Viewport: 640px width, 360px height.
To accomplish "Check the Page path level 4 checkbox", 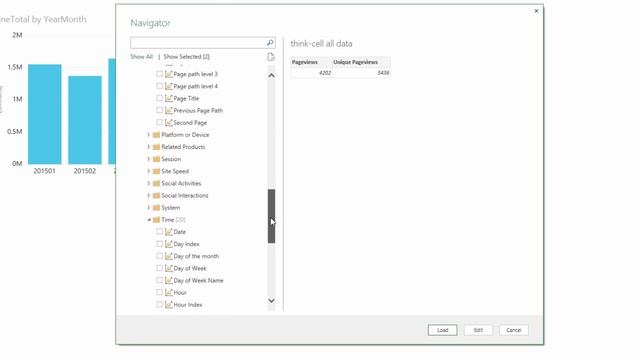I will (x=160, y=86).
